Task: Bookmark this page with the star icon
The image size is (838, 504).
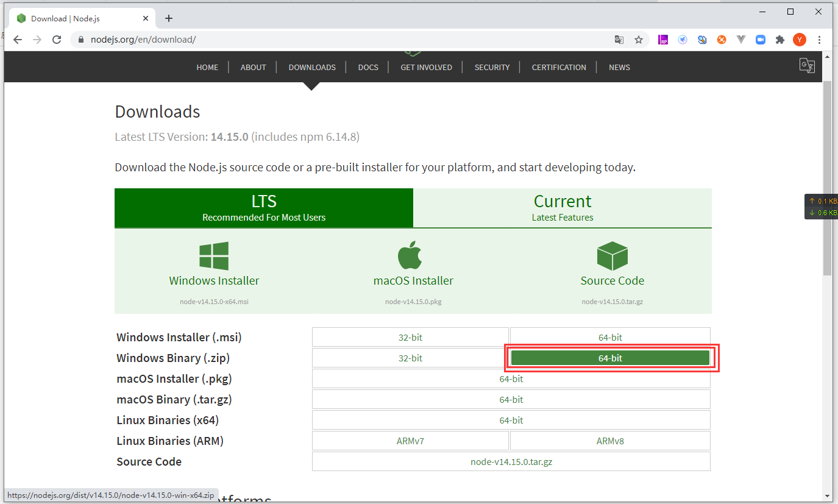Action: (x=639, y=40)
